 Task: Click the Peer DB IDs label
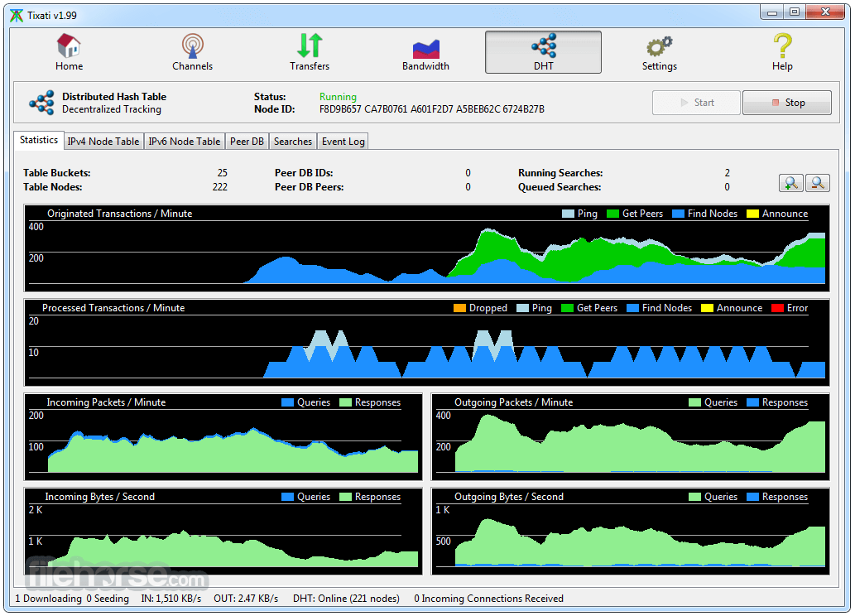tap(304, 173)
